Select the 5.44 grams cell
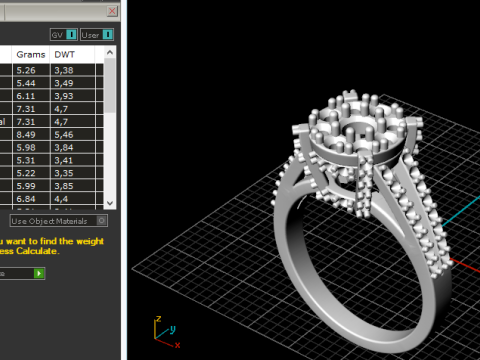Viewport: 480px width, 360px height. 31,83
